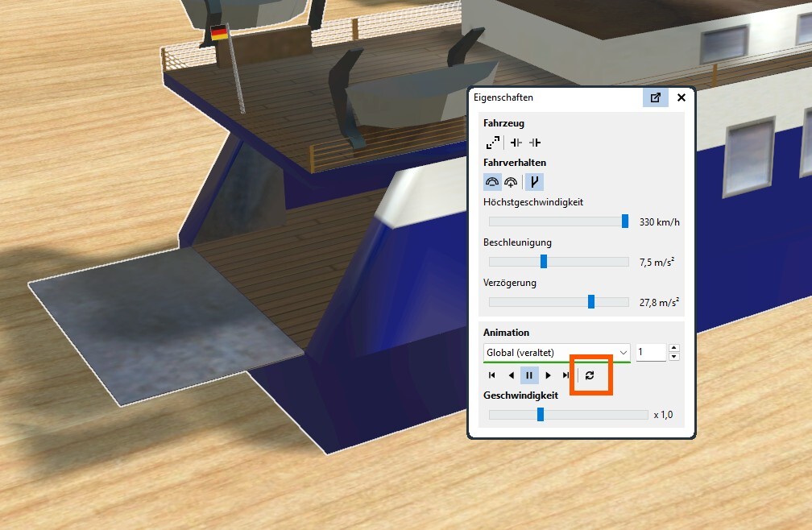Toggle the rear coupling icon under Fahrzeug
The height and width of the screenshot is (530, 812).
535,143
